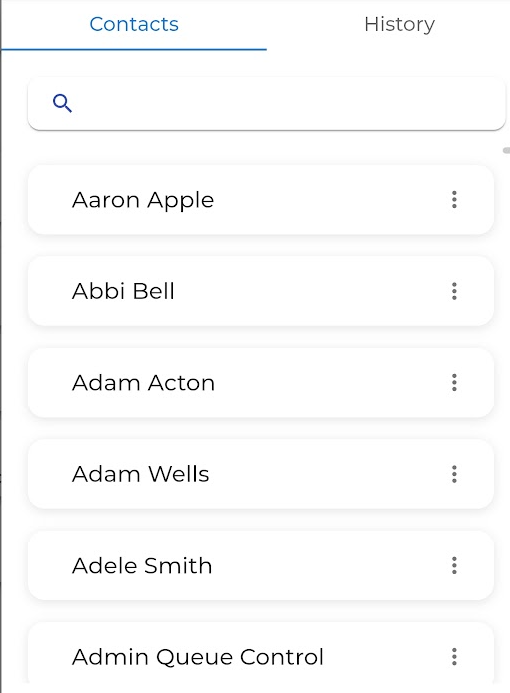Choose the Adam Acton contact
Image resolution: width=510 pixels, height=693 pixels.
pyautogui.click(x=261, y=383)
